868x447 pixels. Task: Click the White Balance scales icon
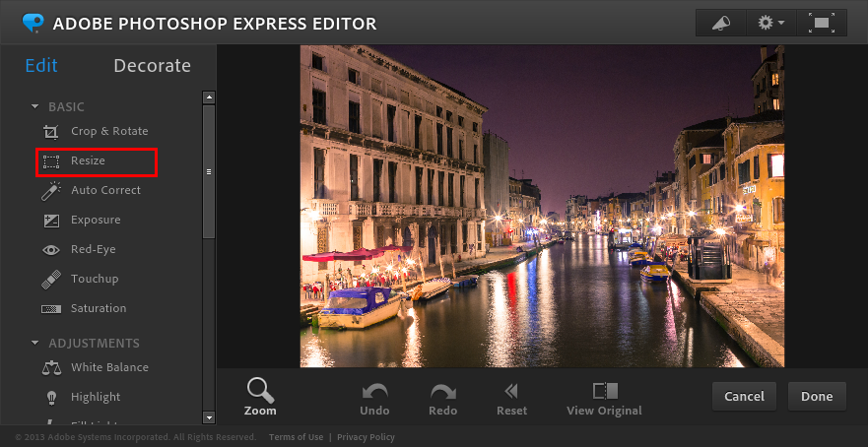point(51,368)
